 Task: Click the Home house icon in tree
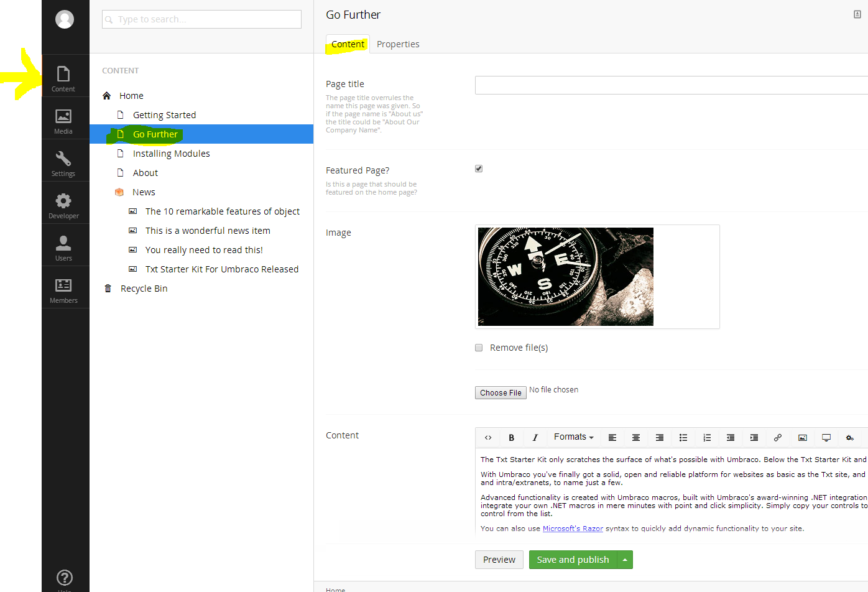pos(107,96)
